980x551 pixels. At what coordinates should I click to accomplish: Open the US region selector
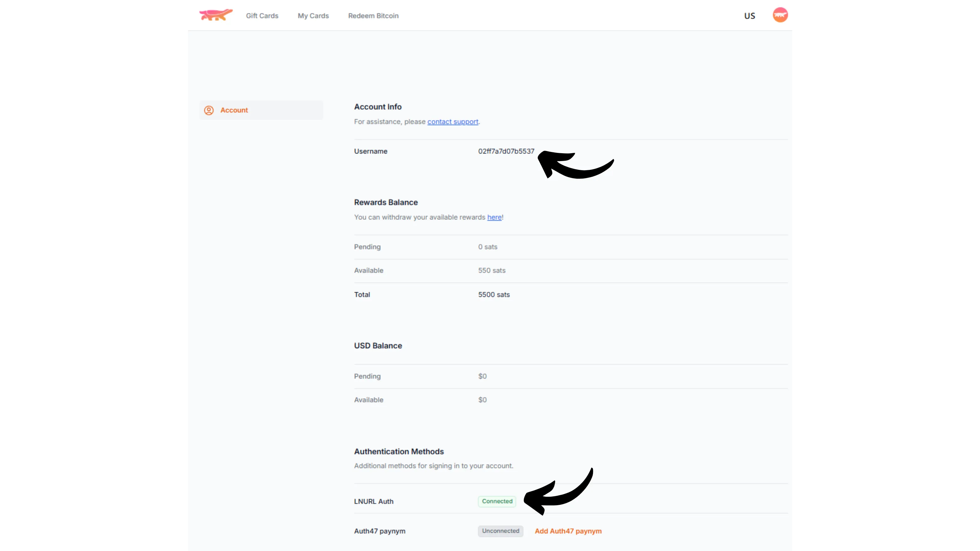point(749,16)
